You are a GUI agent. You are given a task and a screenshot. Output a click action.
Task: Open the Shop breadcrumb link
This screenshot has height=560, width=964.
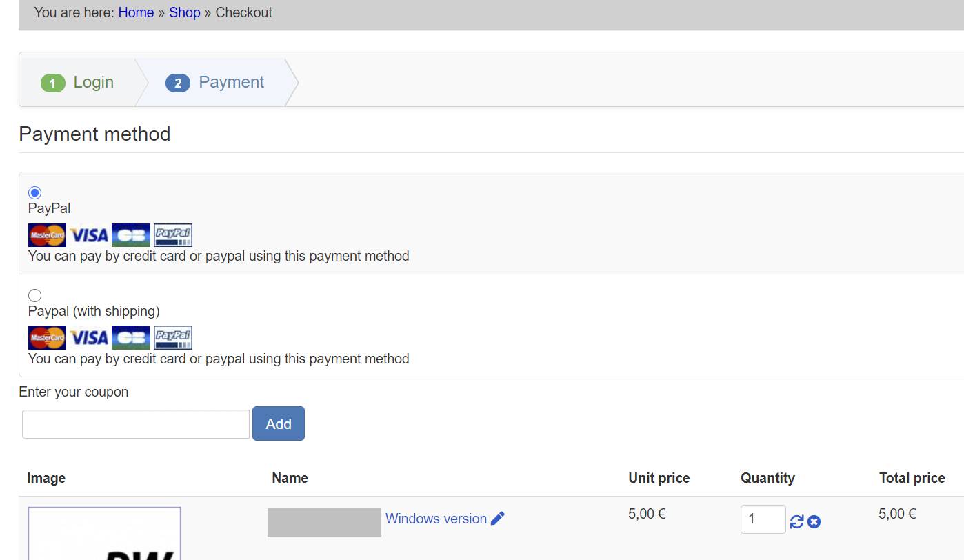(184, 12)
